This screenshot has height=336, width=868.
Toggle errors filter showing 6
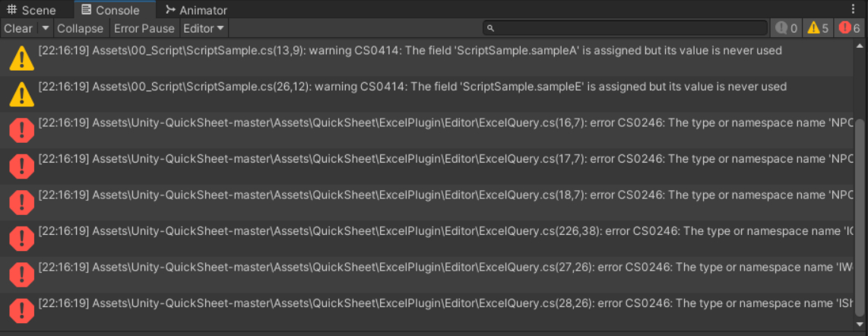(x=849, y=28)
